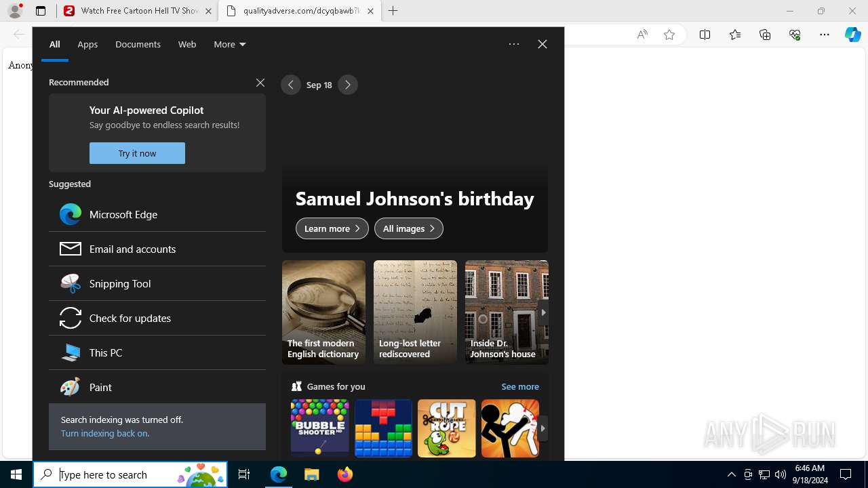Dismiss the Recommended Copilot card
Image resolution: width=868 pixels, height=488 pixels.
(x=260, y=83)
